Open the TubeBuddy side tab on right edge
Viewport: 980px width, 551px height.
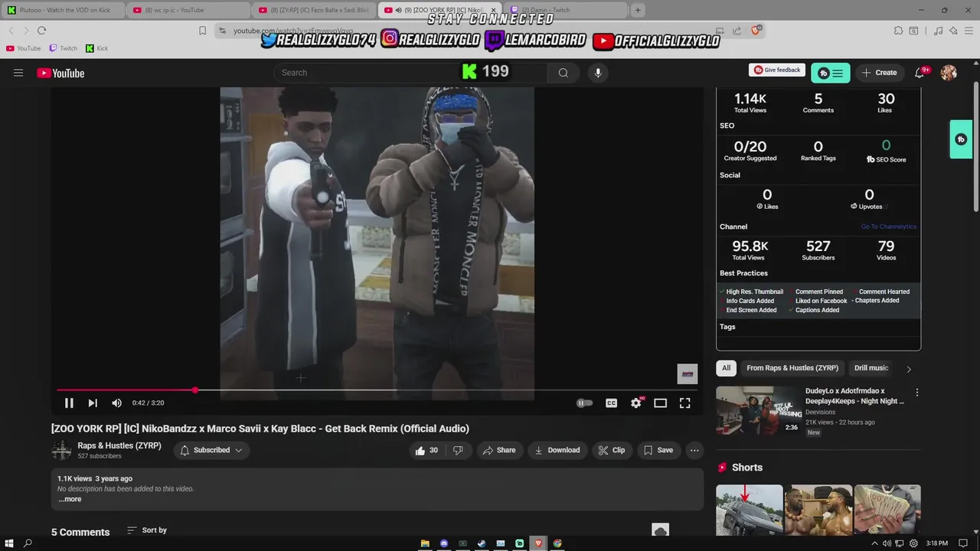pyautogui.click(x=961, y=139)
